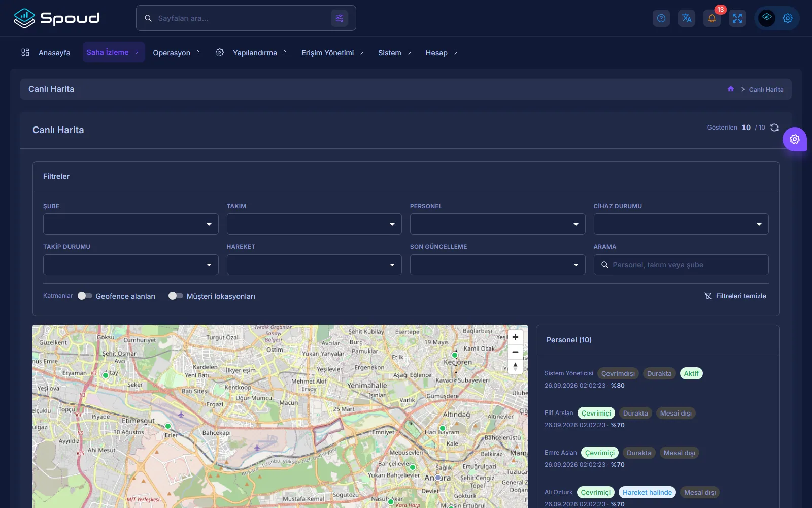Screen dimensions: 812x508
Task: Open the Personel dropdown
Action: coord(498,224)
